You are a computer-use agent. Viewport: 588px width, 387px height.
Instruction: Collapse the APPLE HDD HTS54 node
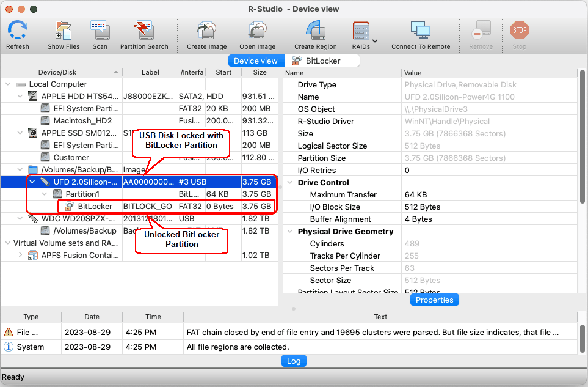[20, 97]
